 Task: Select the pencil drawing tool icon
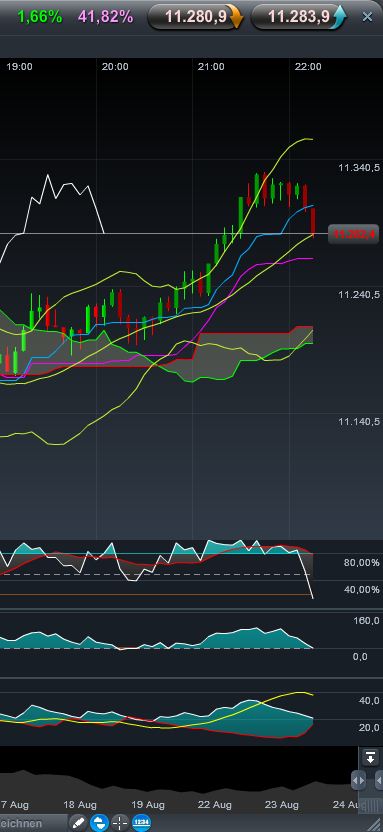pyautogui.click(x=78, y=823)
